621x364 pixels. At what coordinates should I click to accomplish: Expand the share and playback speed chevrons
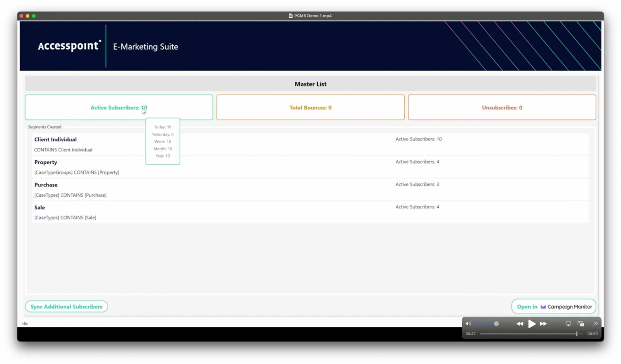point(595,324)
